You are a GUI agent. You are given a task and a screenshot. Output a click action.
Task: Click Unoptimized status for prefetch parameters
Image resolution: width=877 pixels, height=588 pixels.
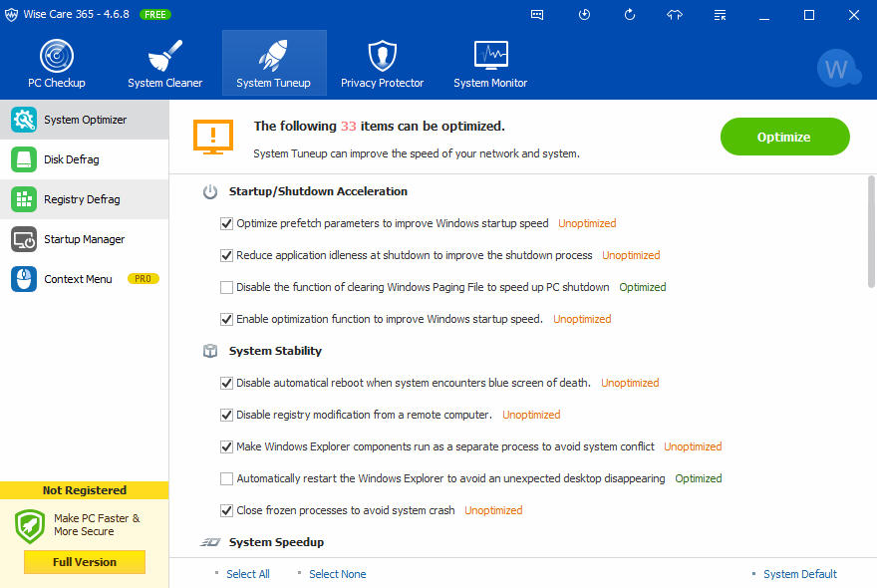pyautogui.click(x=587, y=223)
